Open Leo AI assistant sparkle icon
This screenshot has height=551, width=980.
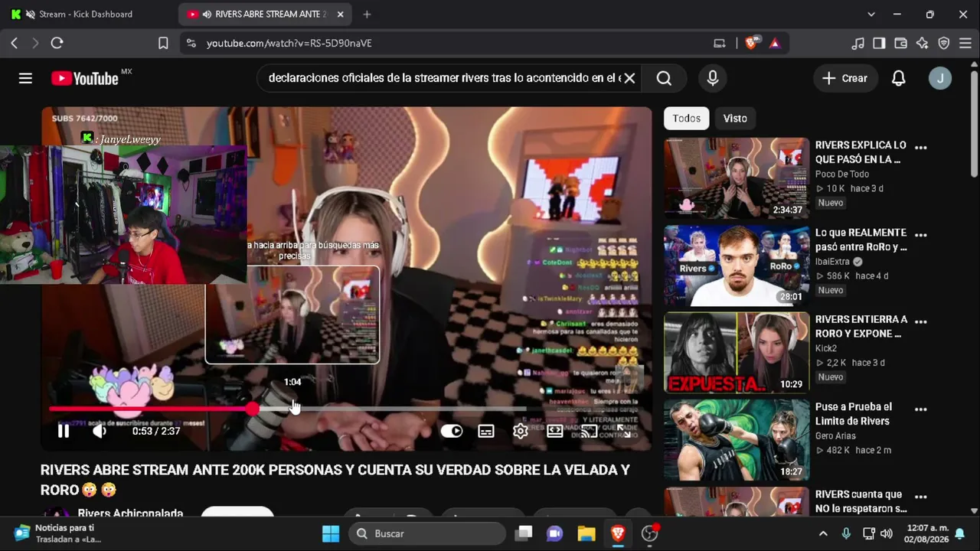pos(923,43)
